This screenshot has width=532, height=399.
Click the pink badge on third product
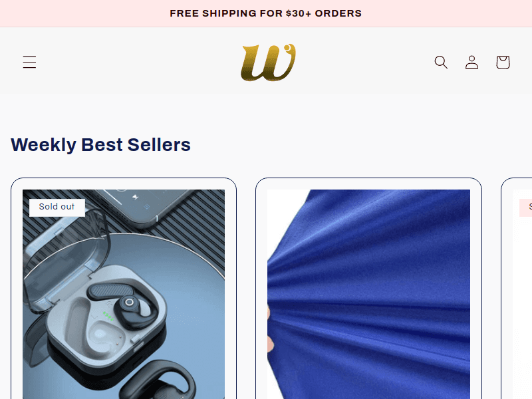(x=525, y=207)
